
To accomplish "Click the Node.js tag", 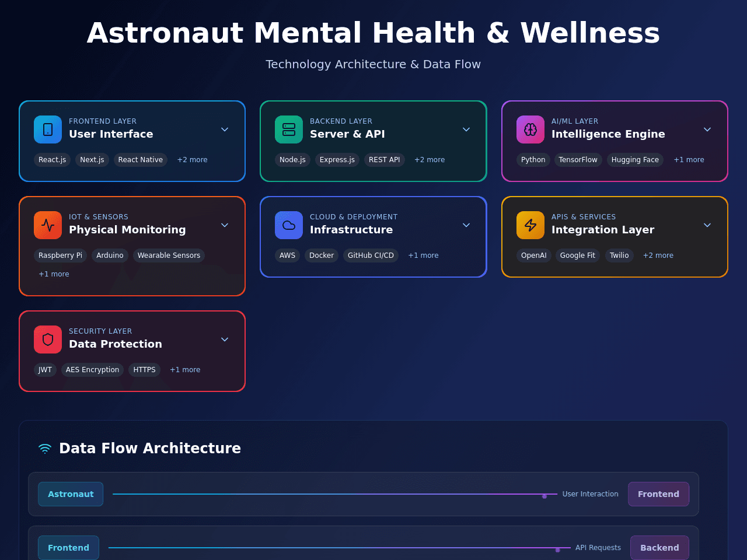I will (292, 160).
